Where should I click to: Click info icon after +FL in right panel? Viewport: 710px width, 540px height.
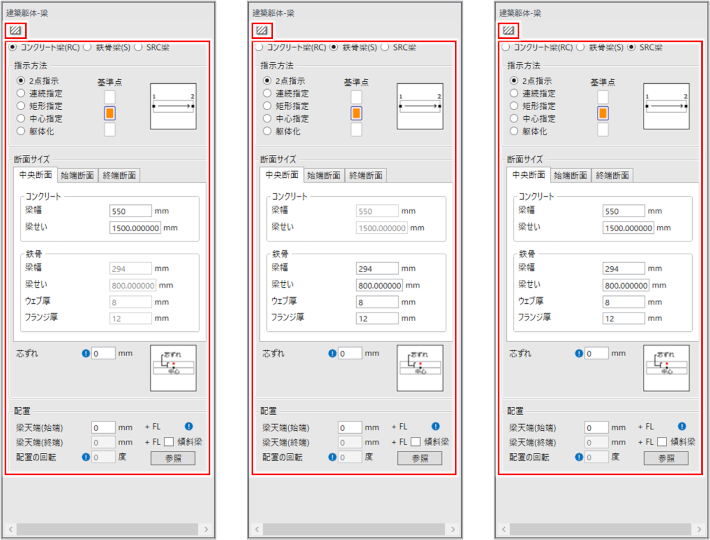pos(682,427)
